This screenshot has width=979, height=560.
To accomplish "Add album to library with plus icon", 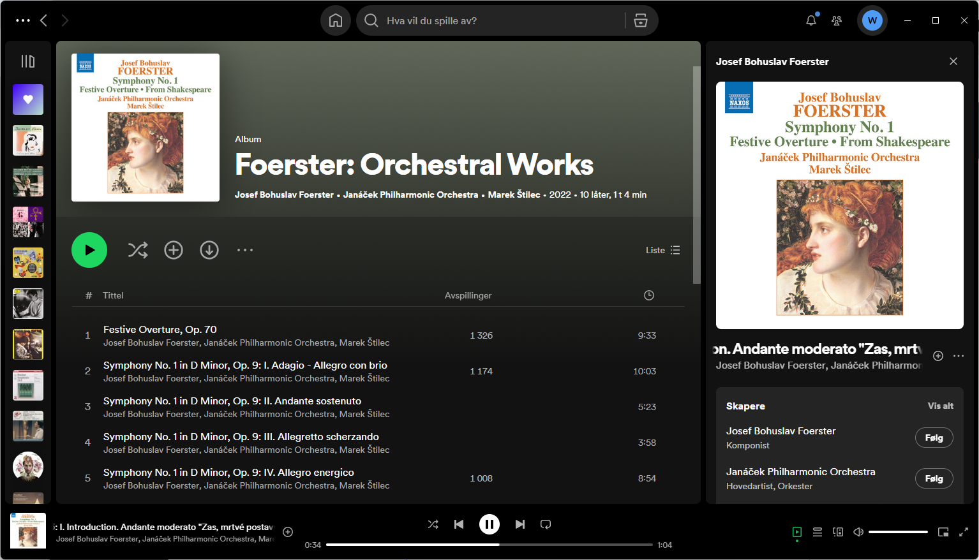I will pos(174,250).
